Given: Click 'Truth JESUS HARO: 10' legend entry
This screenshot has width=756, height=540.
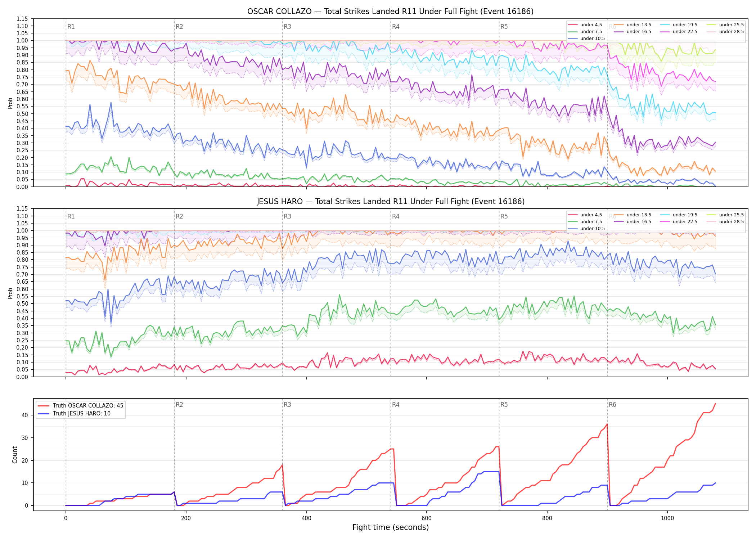Looking at the screenshot, I should (x=74, y=414).
